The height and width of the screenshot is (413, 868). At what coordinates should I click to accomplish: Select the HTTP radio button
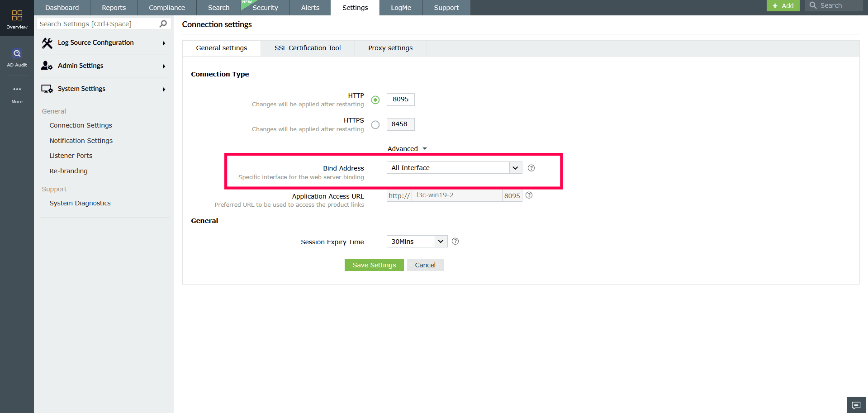tap(375, 100)
